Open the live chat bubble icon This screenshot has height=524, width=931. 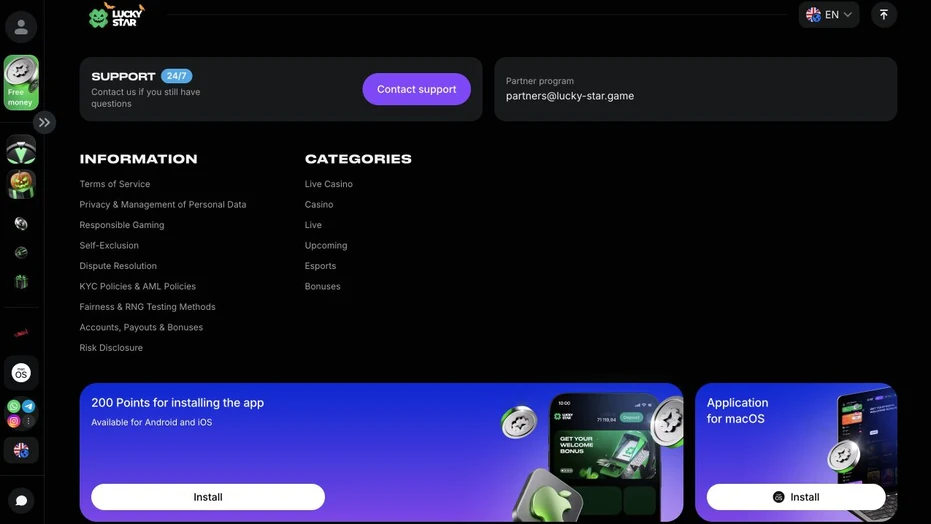21,500
